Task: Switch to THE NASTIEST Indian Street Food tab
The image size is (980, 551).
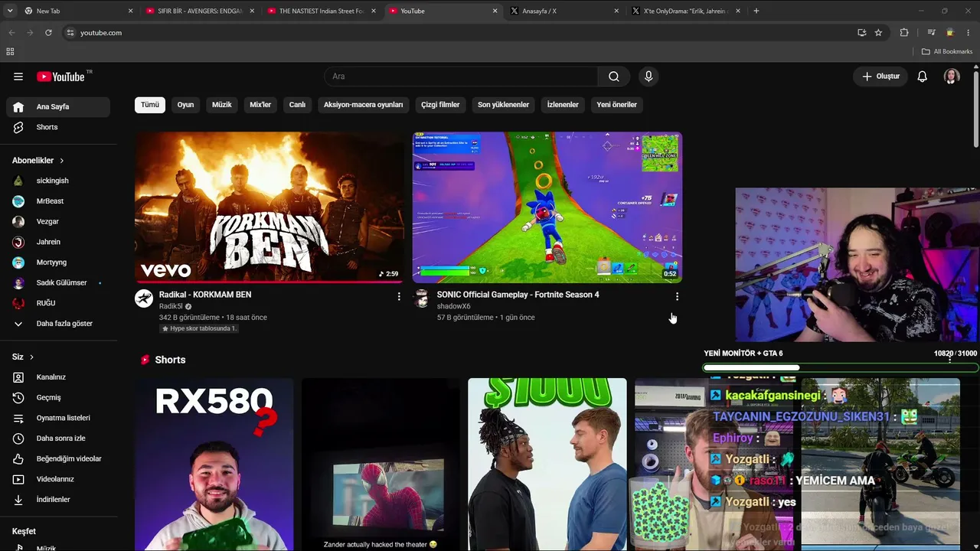Action: click(x=320, y=11)
